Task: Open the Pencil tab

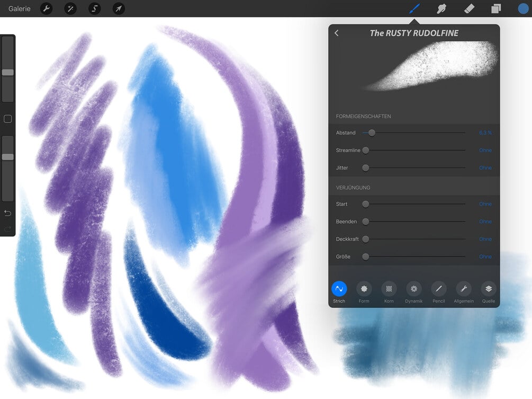Action: [x=439, y=292]
